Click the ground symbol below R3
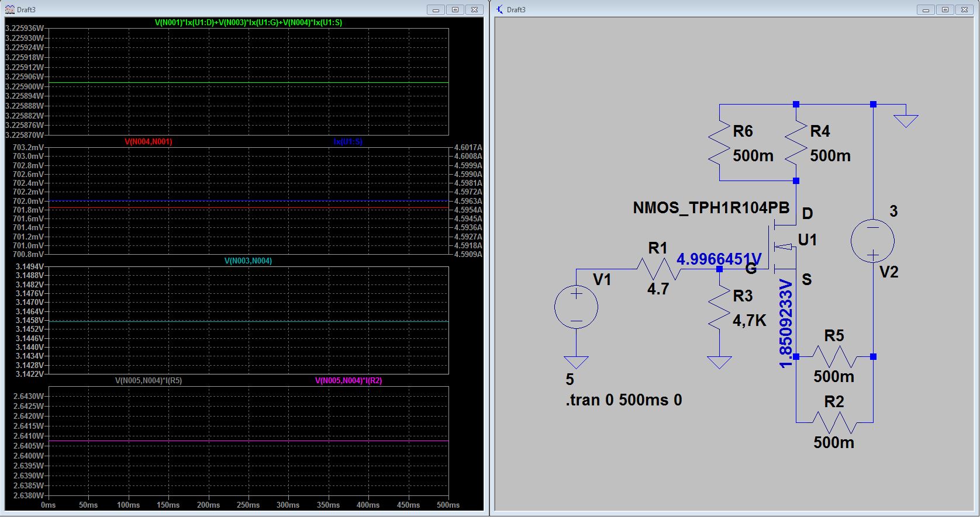Screen dimensions: 980x517 tap(719, 362)
